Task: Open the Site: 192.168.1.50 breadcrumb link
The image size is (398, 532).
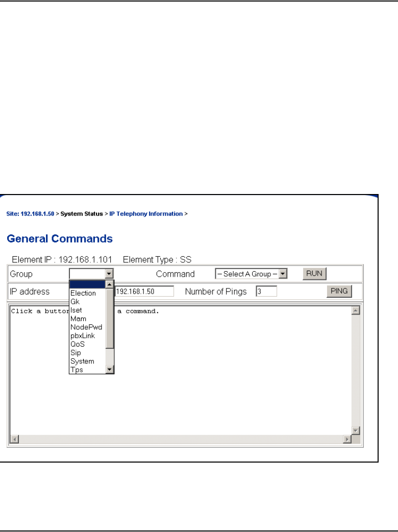Action: (30, 214)
